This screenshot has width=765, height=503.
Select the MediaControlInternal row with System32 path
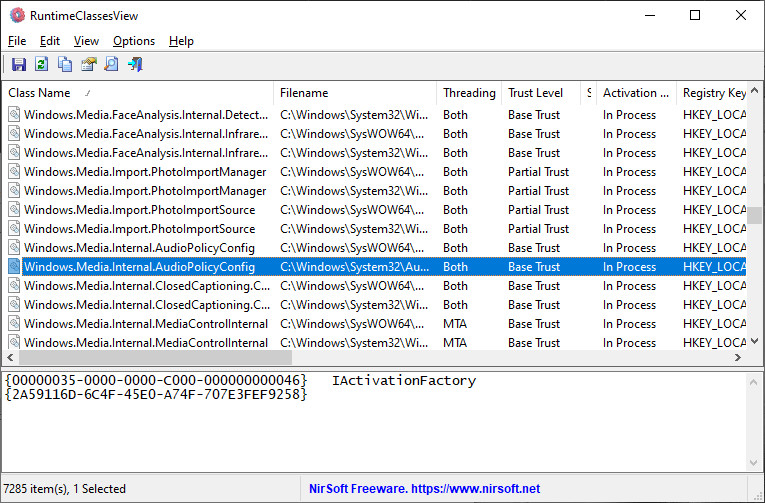(x=375, y=342)
